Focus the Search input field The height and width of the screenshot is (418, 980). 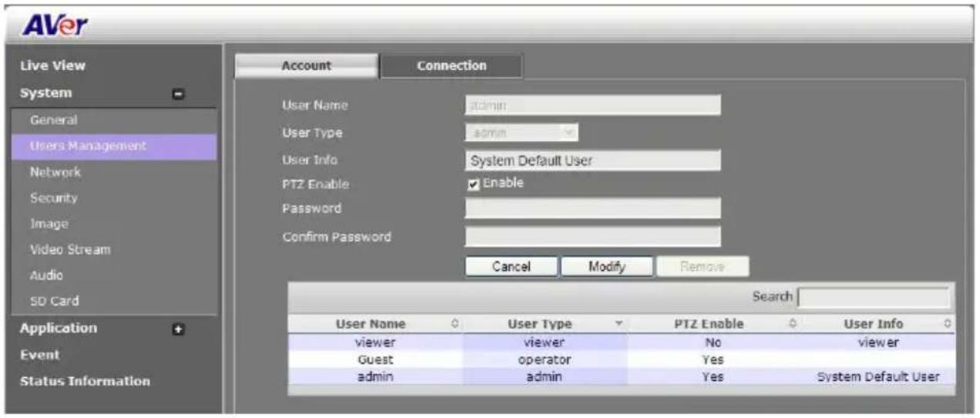(874, 297)
